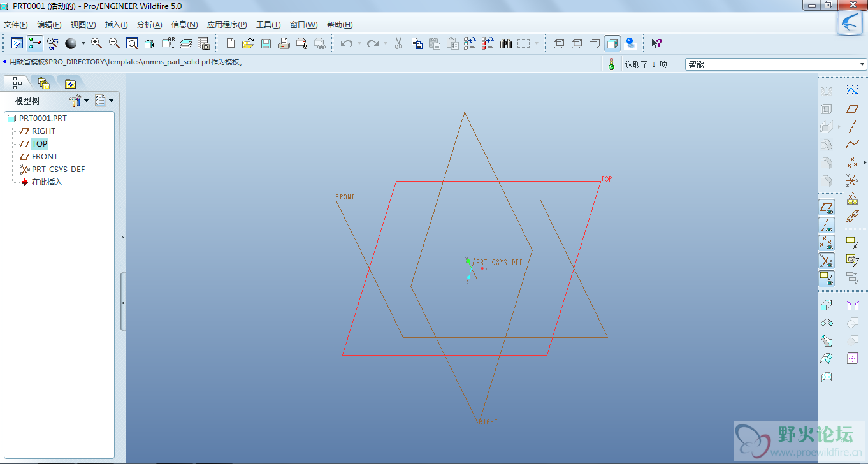This screenshot has width=868, height=464.
Task: Open the 文件(F) menu
Action: 16,25
